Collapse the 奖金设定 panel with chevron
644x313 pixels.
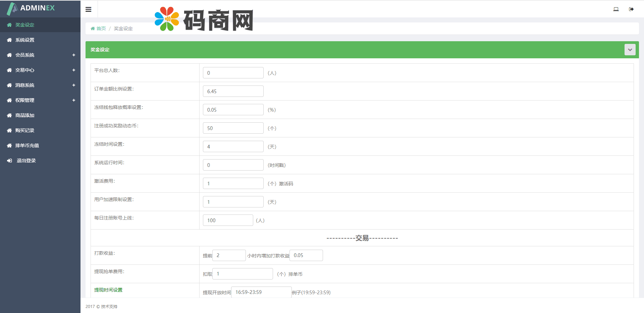[630, 50]
